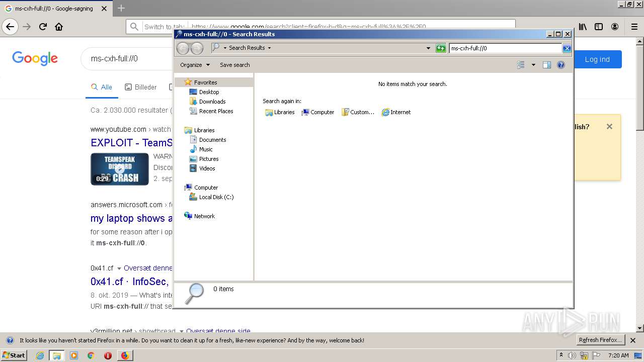Click Refresh Firefox button
The width and height of the screenshot is (644, 362).
click(x=600, y=340)
